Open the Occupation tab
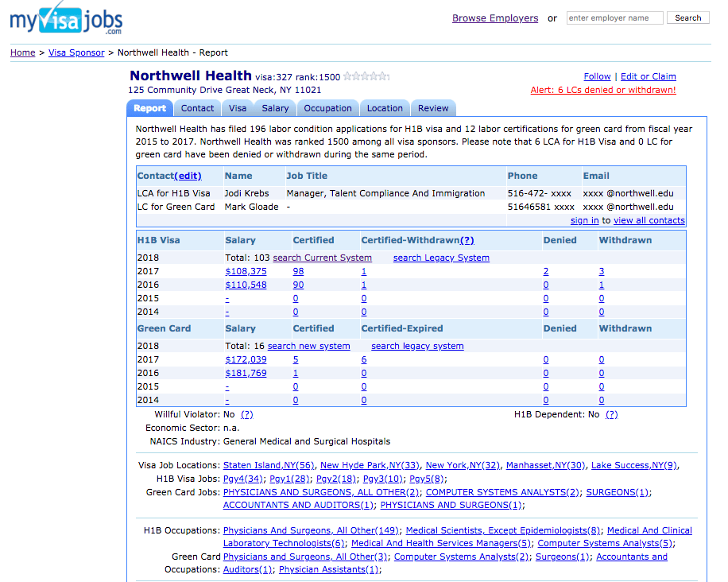The image size is (728, 582). (x=327, y=108)
